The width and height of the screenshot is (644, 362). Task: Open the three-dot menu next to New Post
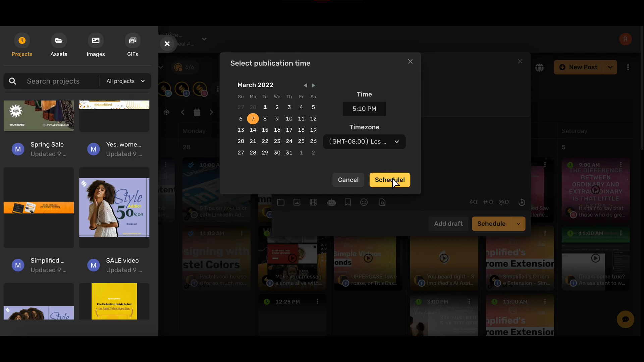coord(628,67)
